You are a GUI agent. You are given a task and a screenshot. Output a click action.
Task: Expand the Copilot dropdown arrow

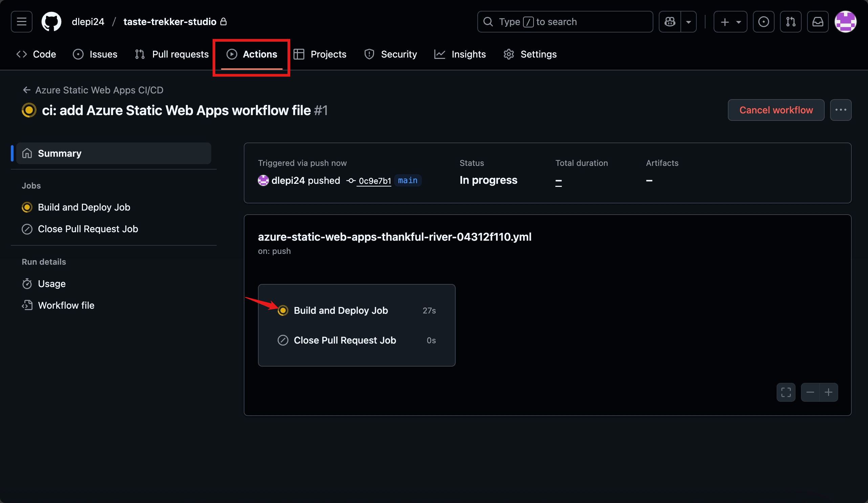pos(688,22)
